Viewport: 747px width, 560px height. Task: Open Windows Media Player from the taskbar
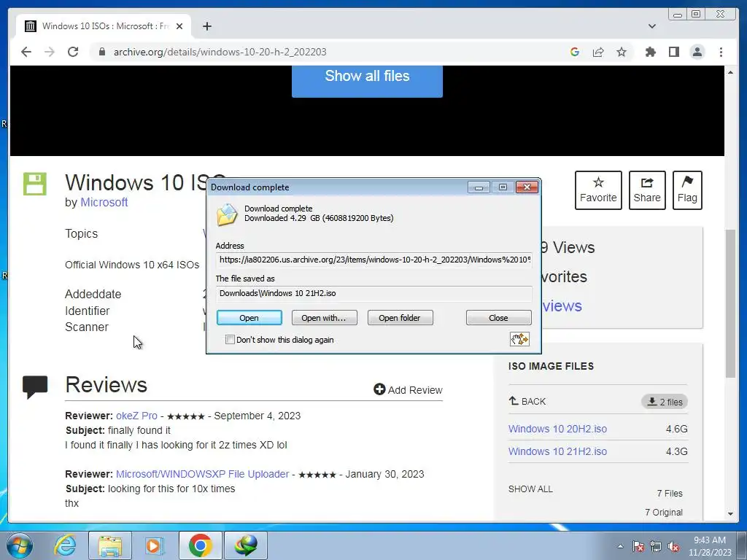(155, 545)
